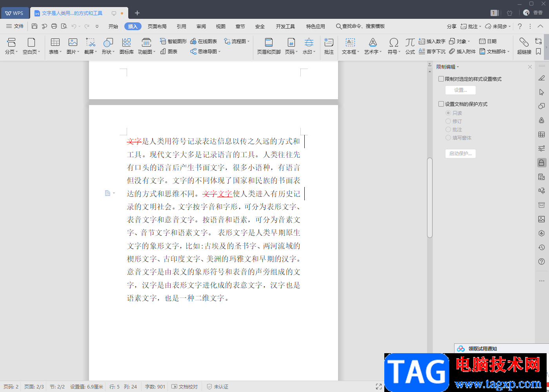The height and width of the screenshot is (392, 549).
Task: Click the 表格 table insert icon
Action: (x=55, y=42)
